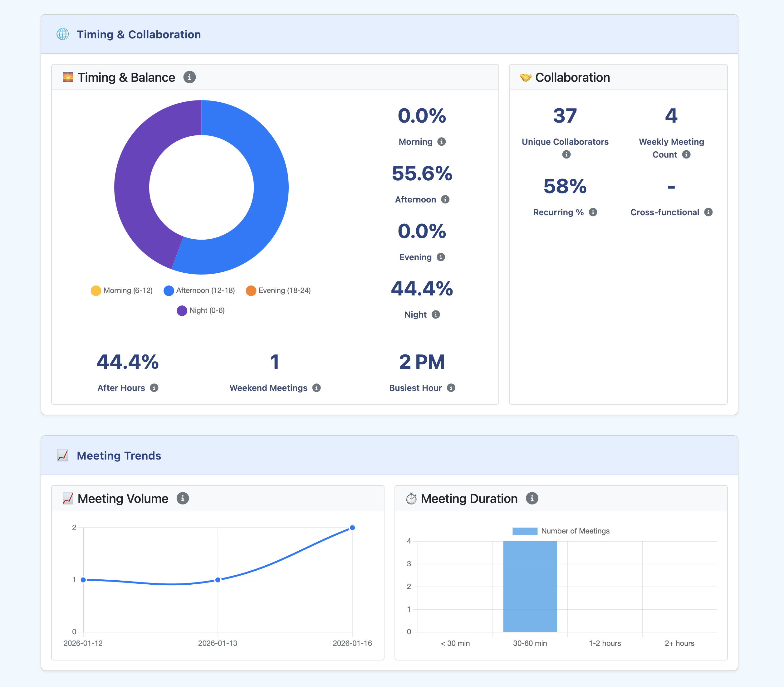The width and height of the screenshot is (784, 687).
Task: Click the 2026-01-16 data point on volume chart
Action: click(x=352, y=528)
